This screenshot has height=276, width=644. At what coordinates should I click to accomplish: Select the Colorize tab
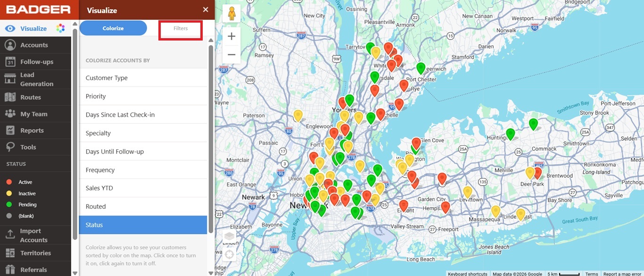[x=113, y=28]
